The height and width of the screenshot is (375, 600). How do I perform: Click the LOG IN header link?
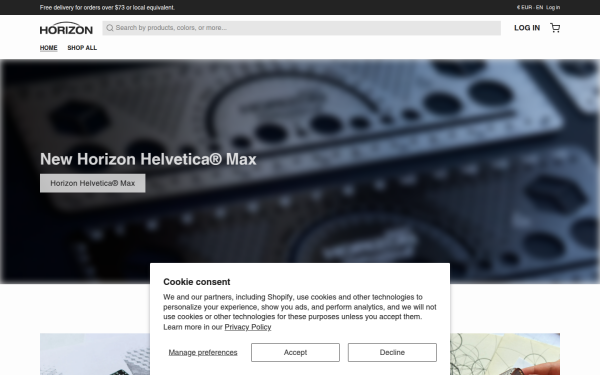click(x=527, y=28)
